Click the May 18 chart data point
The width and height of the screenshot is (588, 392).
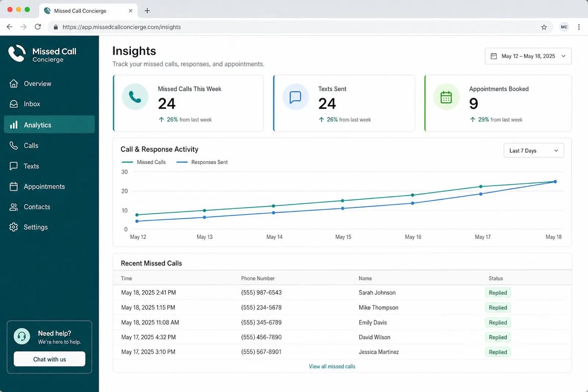tap(555, 181)
